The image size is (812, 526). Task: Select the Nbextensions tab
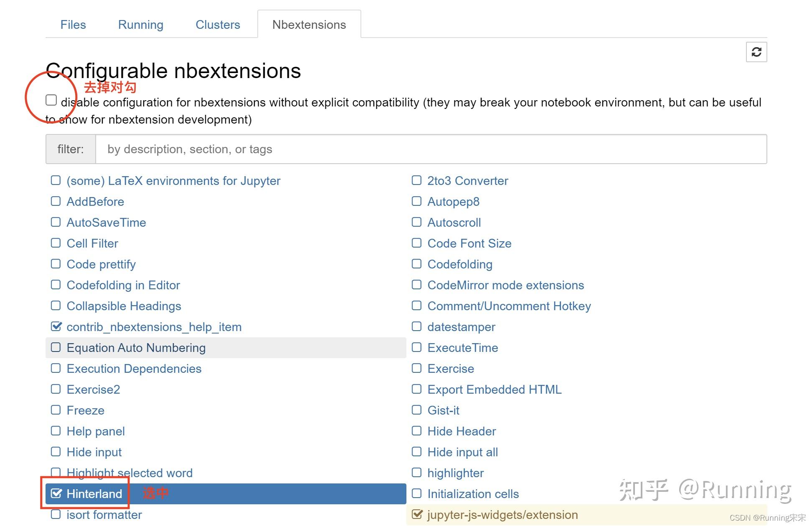click(x=309, y=25)
